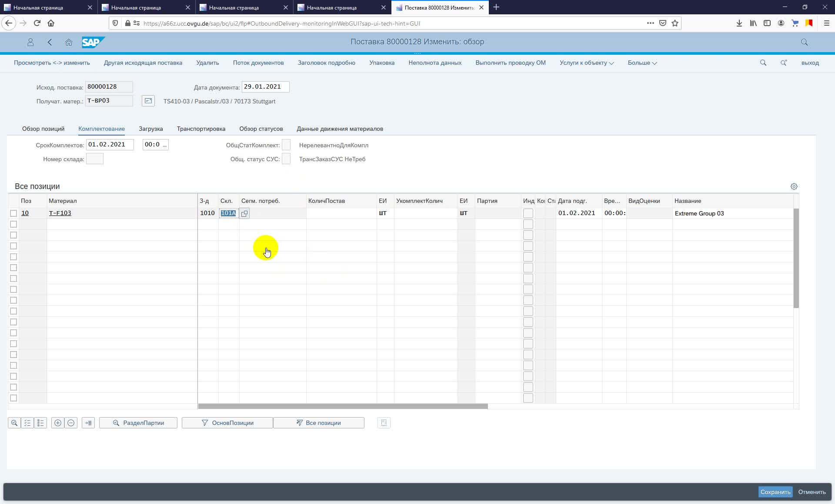Tick the ОбщСтатКомплект status box
Viewport: 835px width, 504px height.
click(x=286, y=145)
